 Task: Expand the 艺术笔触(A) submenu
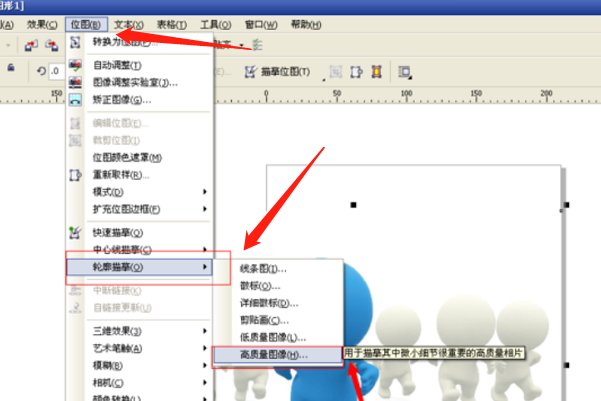point(140,348)
